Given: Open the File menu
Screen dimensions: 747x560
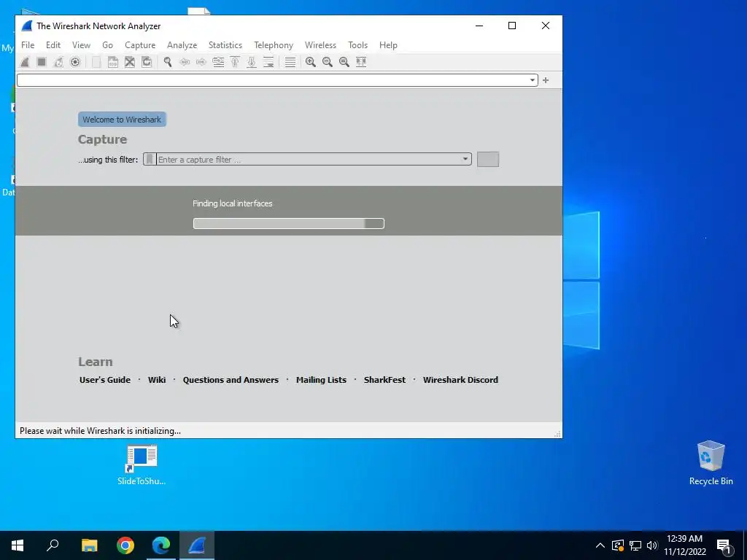Looking at the screenshot, I should coord(28,45).
